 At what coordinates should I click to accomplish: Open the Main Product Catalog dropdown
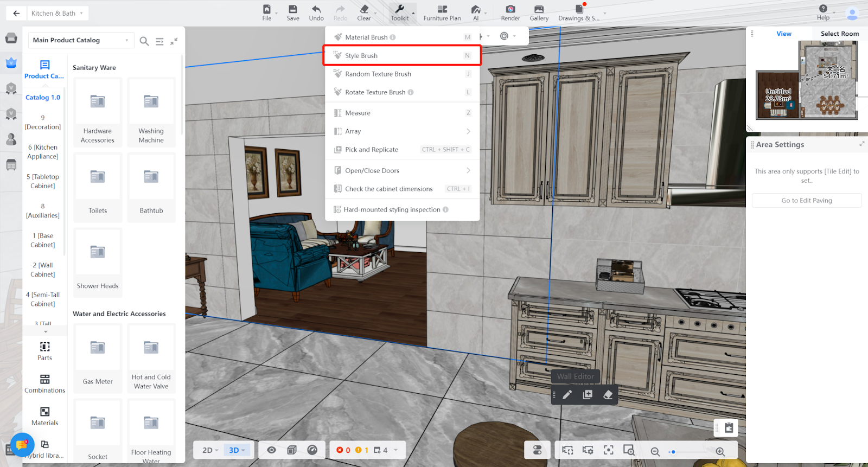[80, 40]
